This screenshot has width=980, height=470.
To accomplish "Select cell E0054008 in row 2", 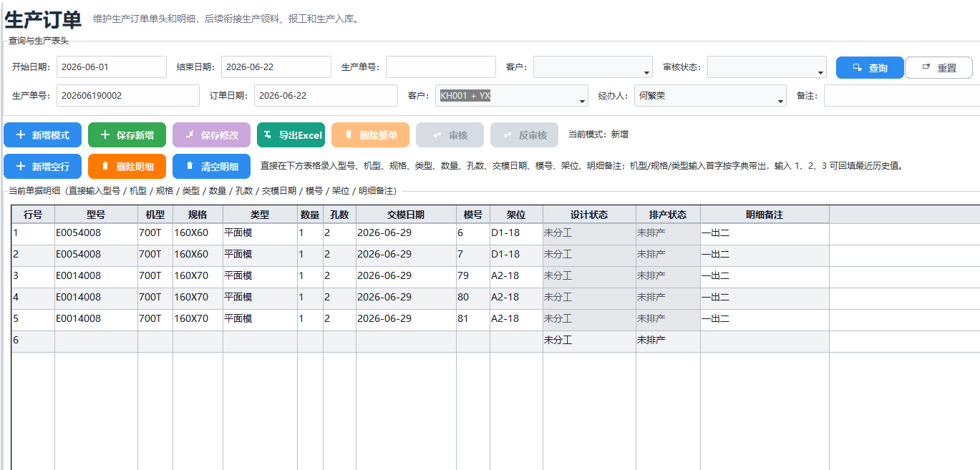I will click(x=96, y=255).
